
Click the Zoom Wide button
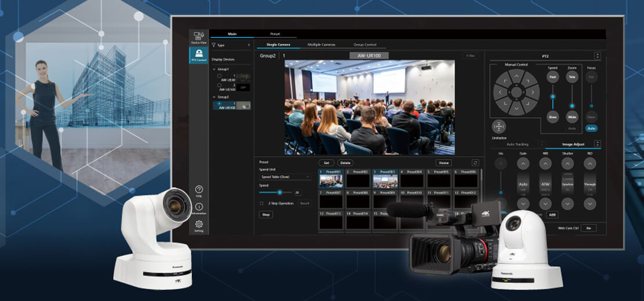click(x=571, y=117)
